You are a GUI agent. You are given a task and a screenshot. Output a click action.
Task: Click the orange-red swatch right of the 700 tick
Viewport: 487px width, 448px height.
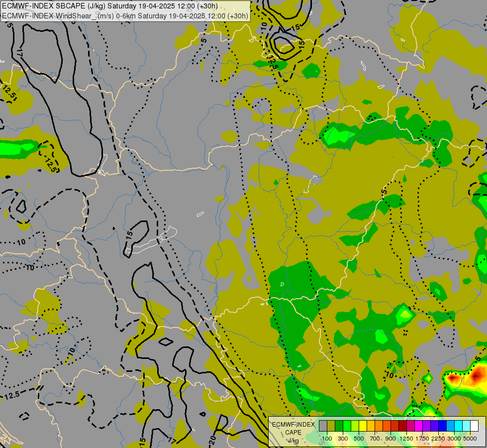pyautogui.click(x=387, y=426)
